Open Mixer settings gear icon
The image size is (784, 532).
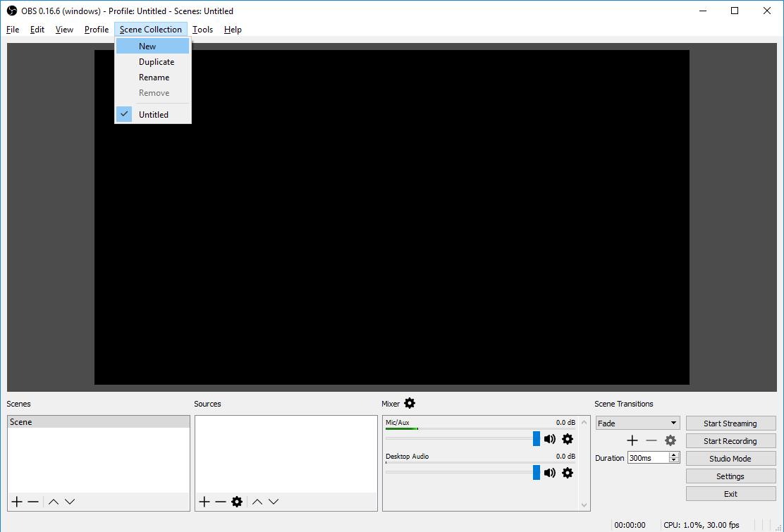410,403
